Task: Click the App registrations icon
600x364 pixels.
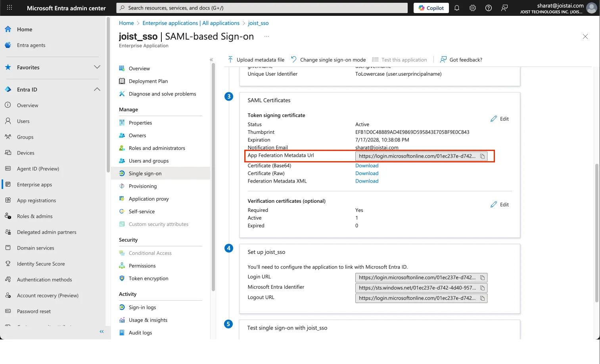Action: point(8,200)
